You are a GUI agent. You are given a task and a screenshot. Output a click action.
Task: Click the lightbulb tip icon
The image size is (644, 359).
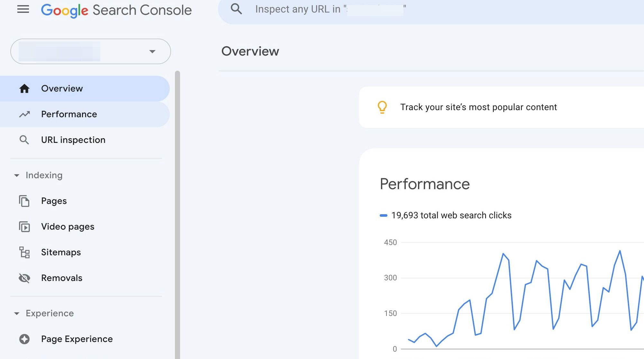click(382, 107)
